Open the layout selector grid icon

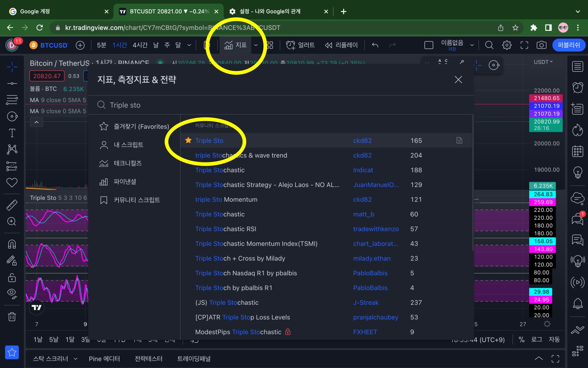point(270,45)
